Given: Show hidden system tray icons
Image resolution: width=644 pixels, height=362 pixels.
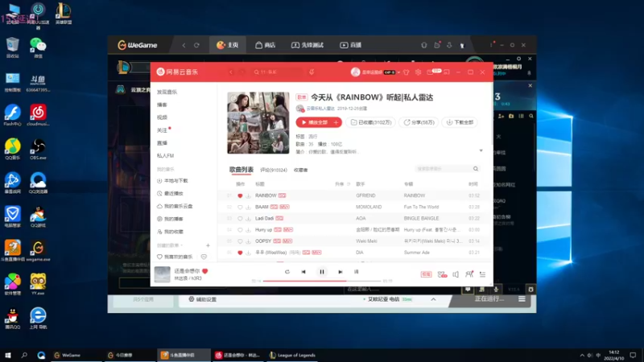Looking at the screenshot, I should click(582, 356).
